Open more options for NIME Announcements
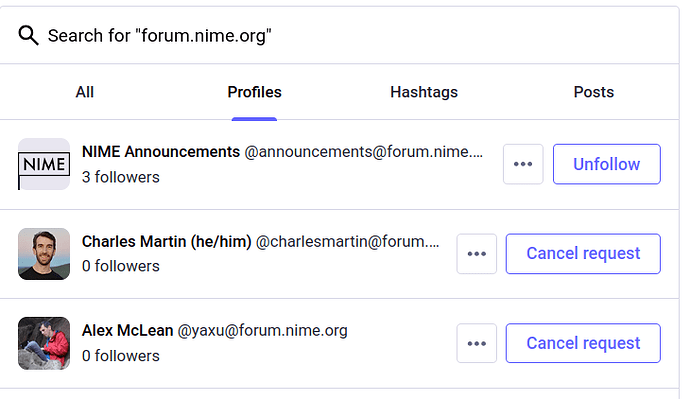The width and height of the screenshot is (690, 399). tap(523, 164)
